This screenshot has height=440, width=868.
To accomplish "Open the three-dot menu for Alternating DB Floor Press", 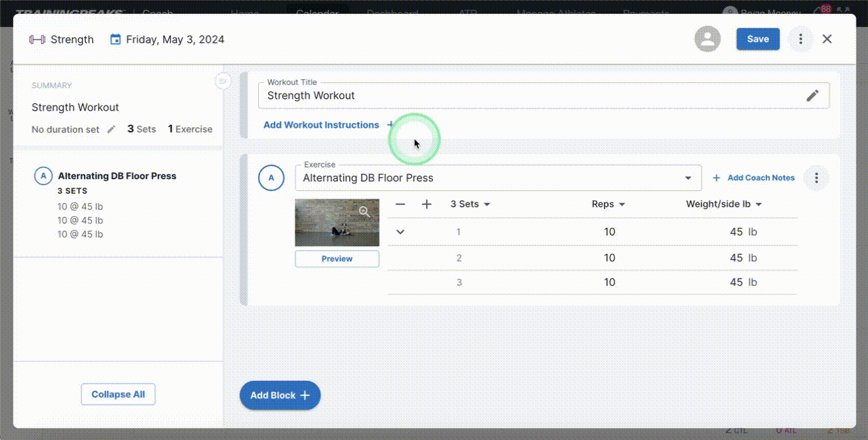I will [x=816, y=178].
